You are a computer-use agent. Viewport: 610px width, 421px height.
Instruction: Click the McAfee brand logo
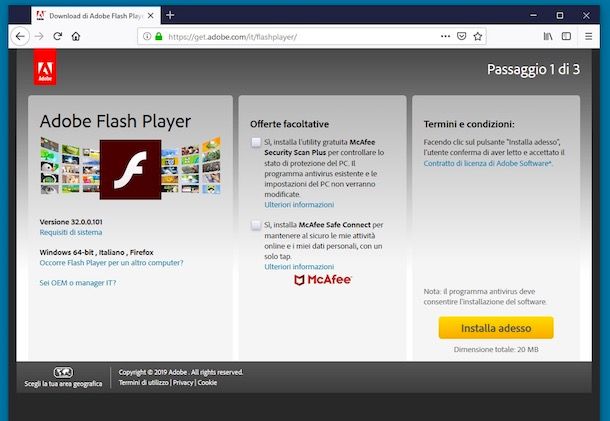click(x=323, y=279)
